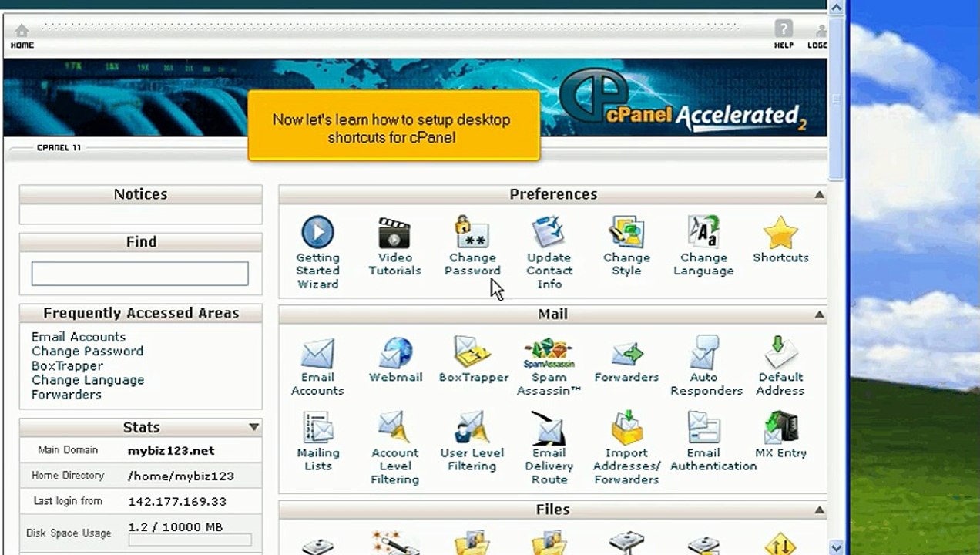
Task: Click the Files section header title
Action: [x=553, y=510]
